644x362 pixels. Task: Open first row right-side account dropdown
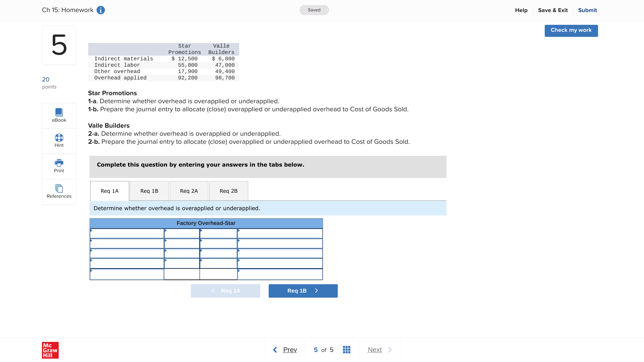[280, 234]
